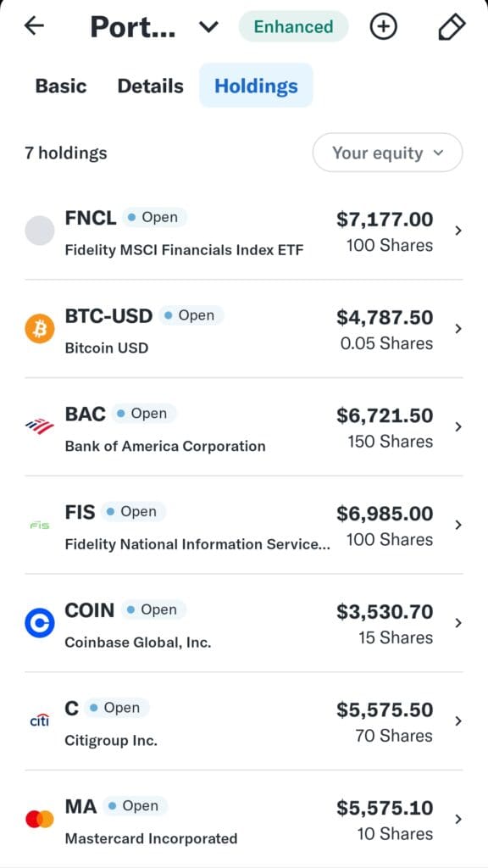488x868 pixels.
Task: Click the Bitcoin logo icon
Action: point(39,328)
